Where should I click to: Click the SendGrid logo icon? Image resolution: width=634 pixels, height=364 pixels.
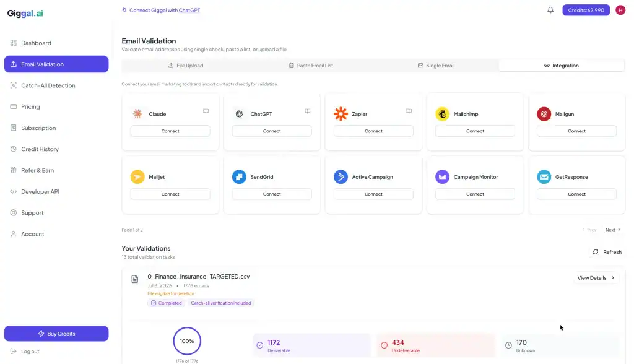239,177
